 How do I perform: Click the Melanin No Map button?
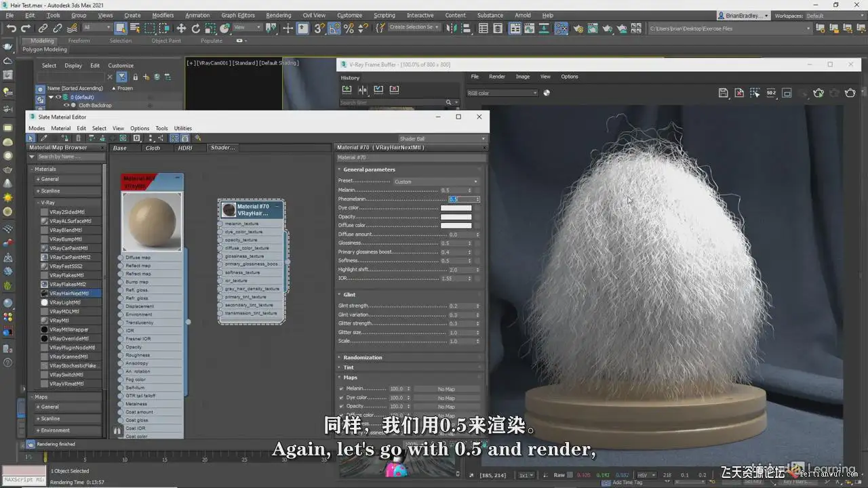[x=446, y=389]
